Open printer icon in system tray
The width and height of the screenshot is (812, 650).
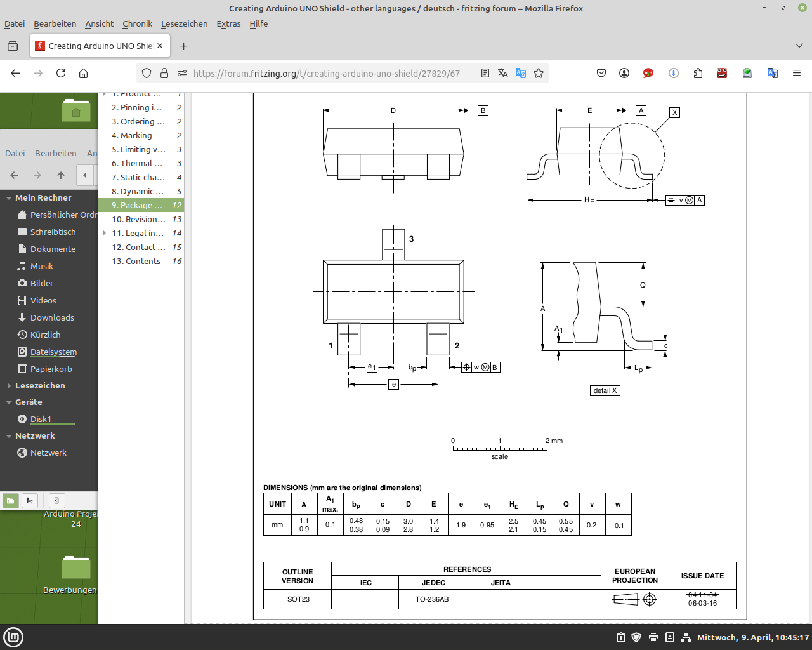(653, 637)
